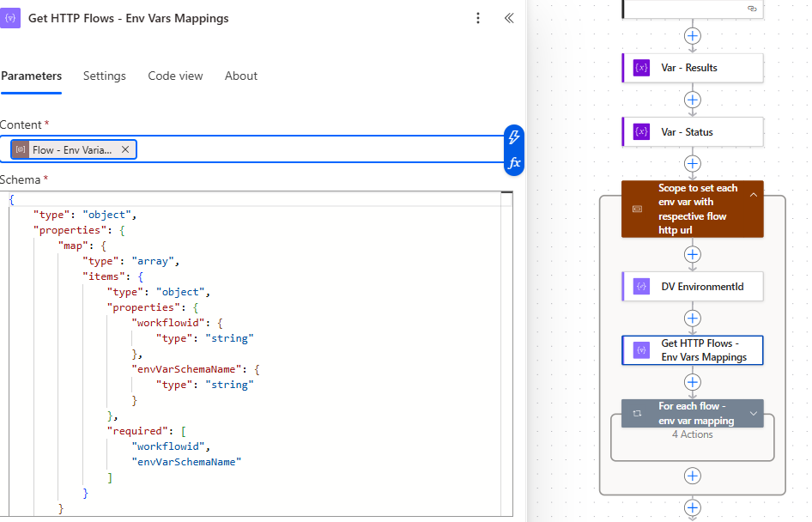This screenshot has width=812, height=522.
Task: Collapse the action details pane with double-chevron
Action: pyautogui.click(x=508, y=17)
